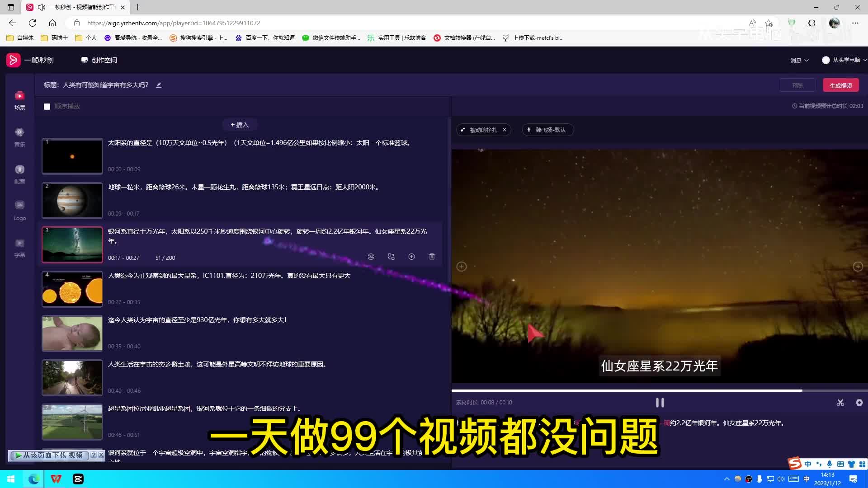Edit the title with the pencil icon
The width and height of the screenshot is (868, 488).
(159, 85)
